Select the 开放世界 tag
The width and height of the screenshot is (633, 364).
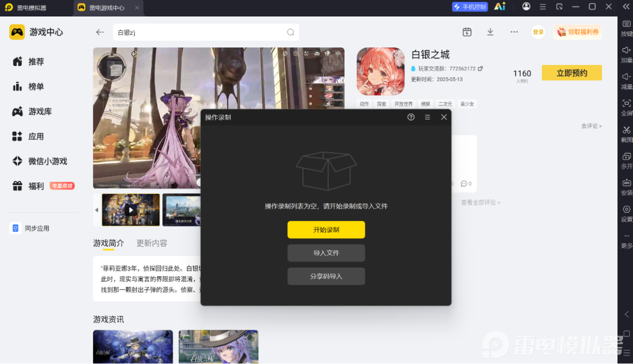tap(404, 104)
